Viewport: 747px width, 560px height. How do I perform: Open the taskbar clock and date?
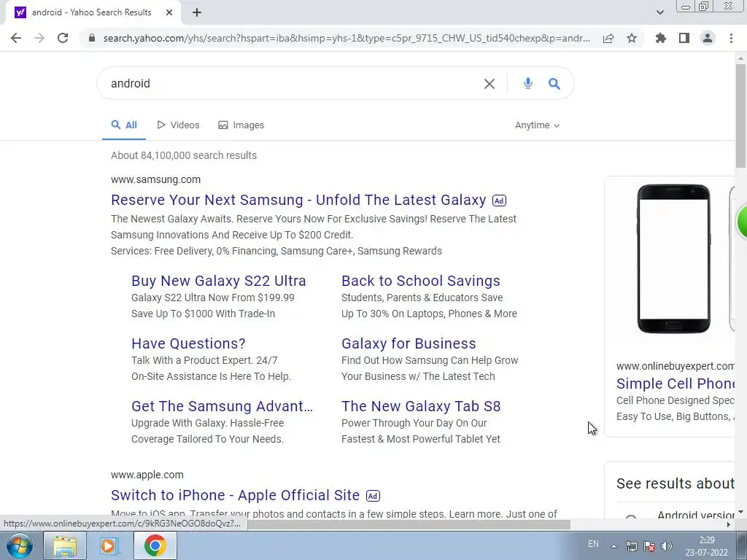pyautogui.click(x=706, y=546)
